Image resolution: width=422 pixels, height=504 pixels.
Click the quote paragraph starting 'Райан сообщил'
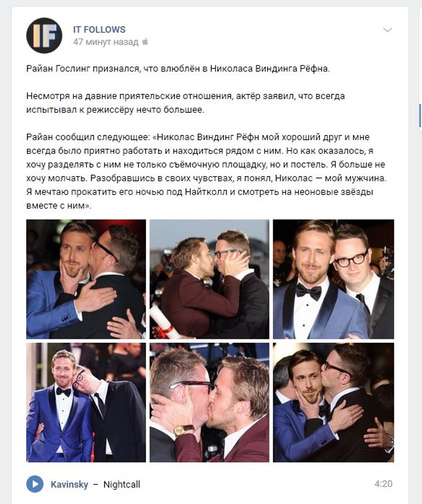click(206, 171)
